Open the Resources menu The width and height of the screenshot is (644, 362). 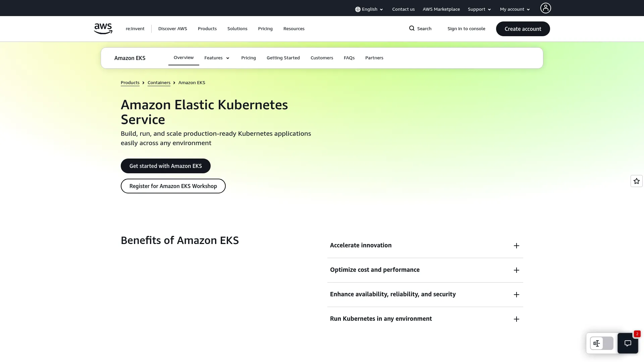tap(294, 29)
